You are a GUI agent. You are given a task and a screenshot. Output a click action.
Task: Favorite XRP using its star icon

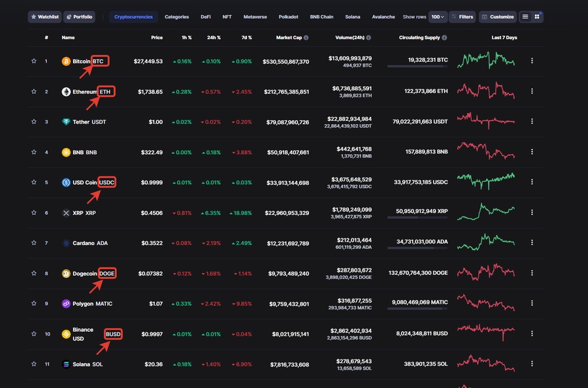coord(34,213)
